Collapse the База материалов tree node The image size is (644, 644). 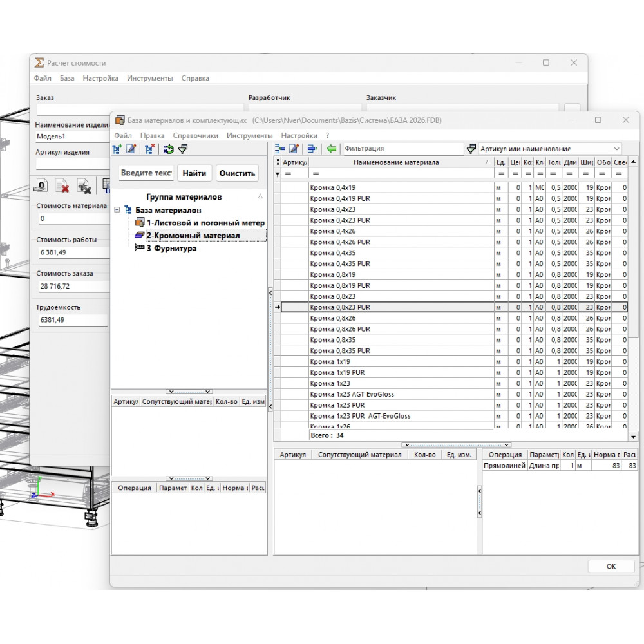117,210
